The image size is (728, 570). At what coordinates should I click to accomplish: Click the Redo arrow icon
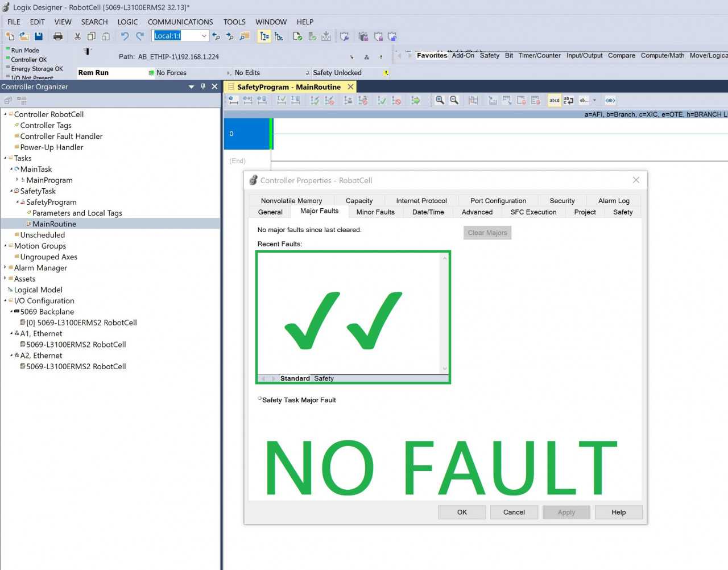139,36
